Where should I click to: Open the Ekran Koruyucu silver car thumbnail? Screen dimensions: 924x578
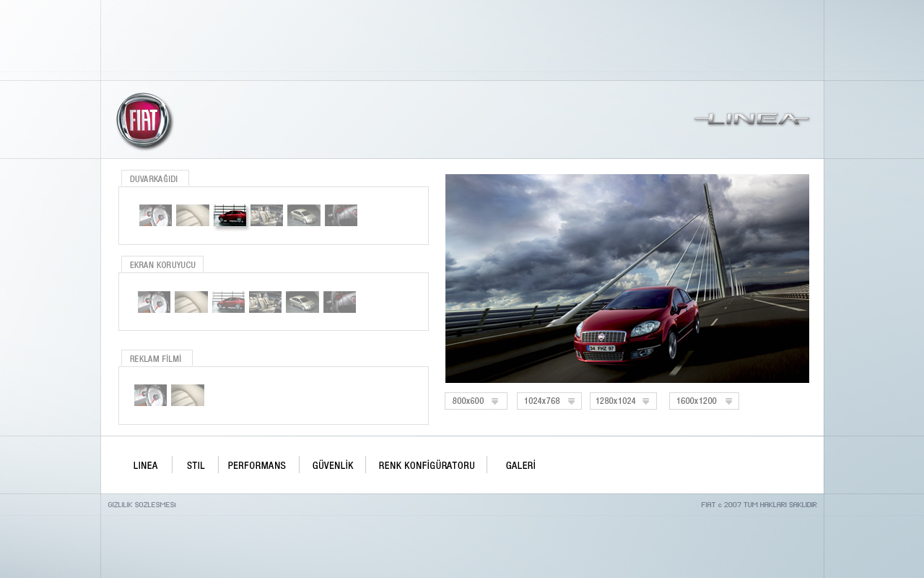point(302,302)
